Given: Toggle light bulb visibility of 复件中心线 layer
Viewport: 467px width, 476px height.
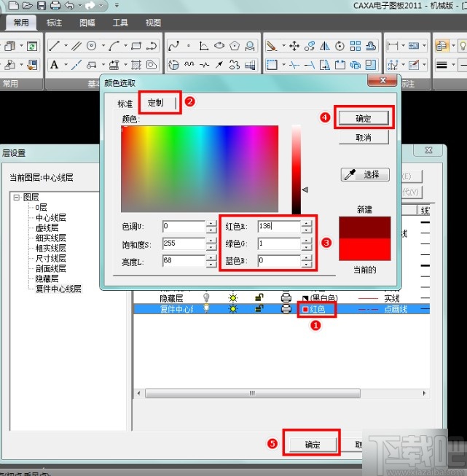Looking at the screenshot, I should pyautogui.click(x=206, y=309).
